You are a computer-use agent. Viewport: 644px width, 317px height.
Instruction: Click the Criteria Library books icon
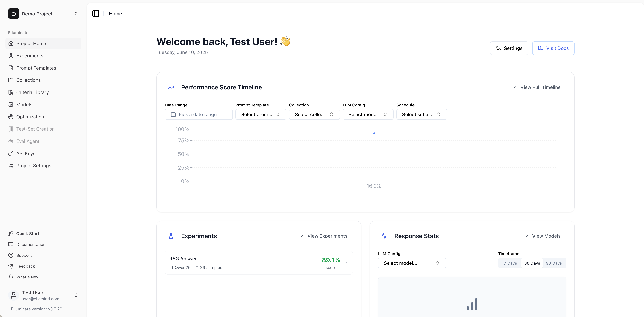point(11,92)
